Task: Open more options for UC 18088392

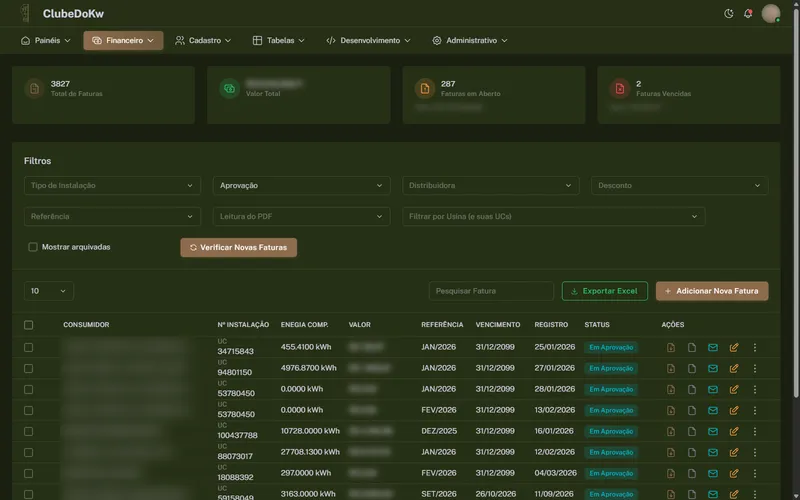Action: tap(755, 473)
